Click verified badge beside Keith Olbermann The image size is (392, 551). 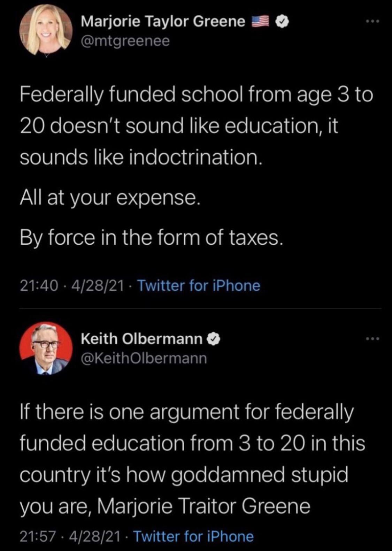click(x=214, y=338)
